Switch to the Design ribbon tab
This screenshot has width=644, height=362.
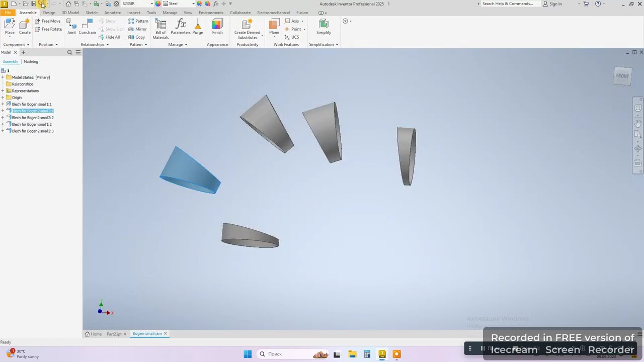point(49,13)
